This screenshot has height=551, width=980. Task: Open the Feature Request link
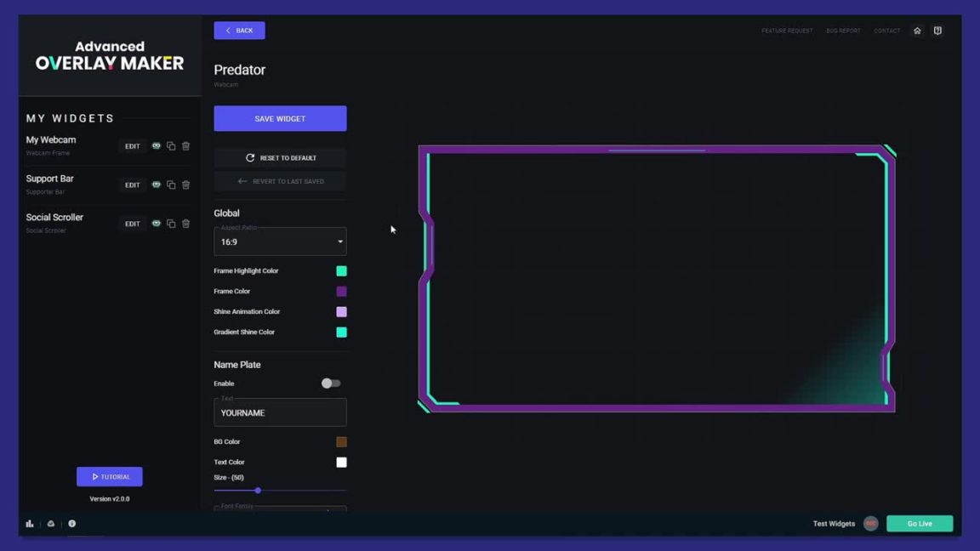[x=786, y=30]
